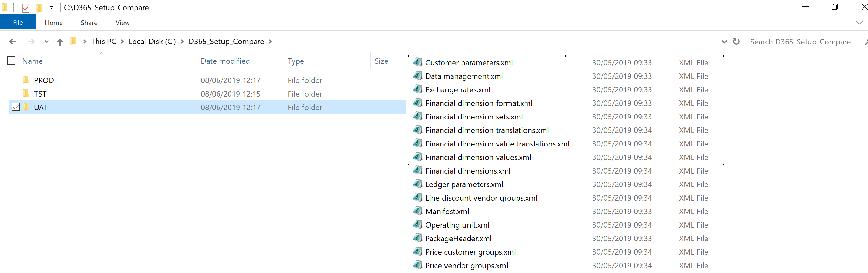Viewport: 868px width, 273px height.
Task: Click the New folder quick access icon
Action: (x=39, y=7)
